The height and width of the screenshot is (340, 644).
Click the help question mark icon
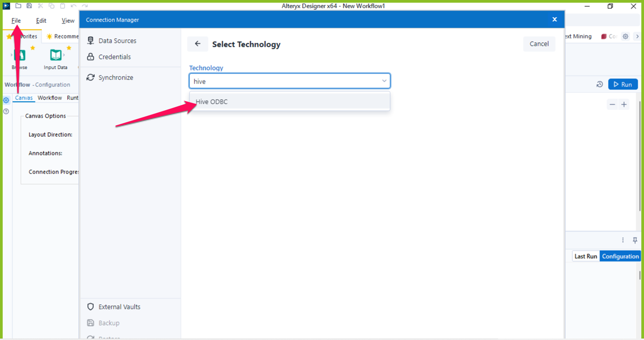(x=6, y=111)
